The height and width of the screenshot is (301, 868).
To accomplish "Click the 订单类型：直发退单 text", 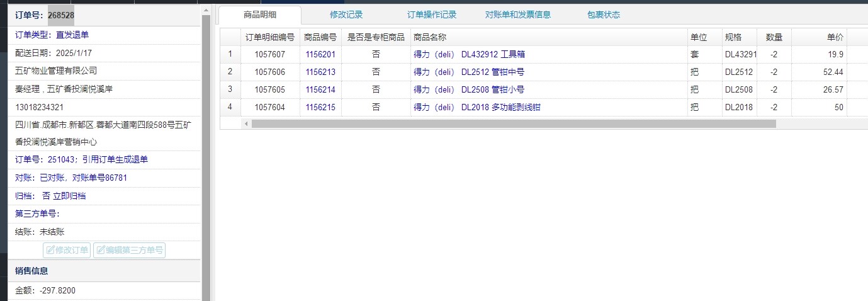I will [x=52, y=35].
